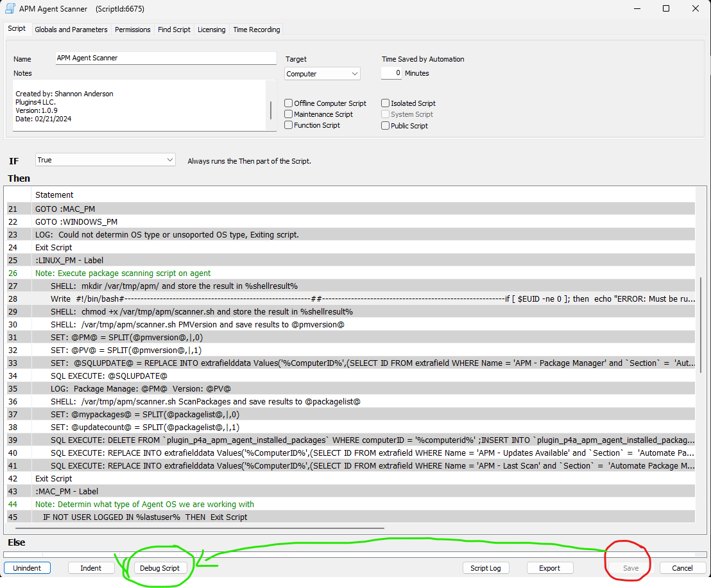Screen dimensions: 711x588
Task: Click the Name field containing APM Agent Scanner
Action: pos(166,58)
